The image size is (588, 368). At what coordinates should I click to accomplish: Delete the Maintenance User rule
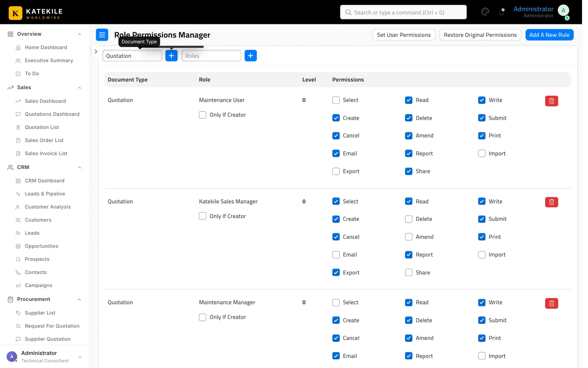click(x=551, y=101)
